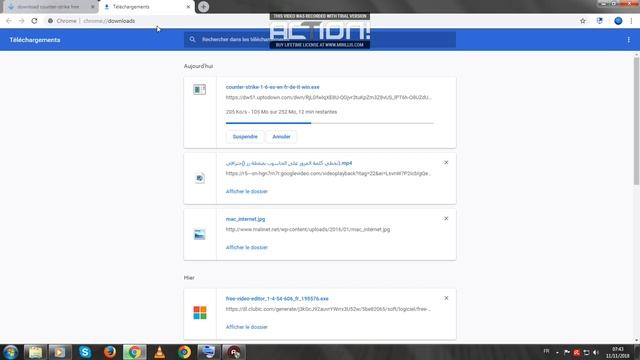This screenshot has height=360, width=640.
Task: Open the Arabic-titled mp4 file link
Action: pyautogui.click(x=289, y=163)
